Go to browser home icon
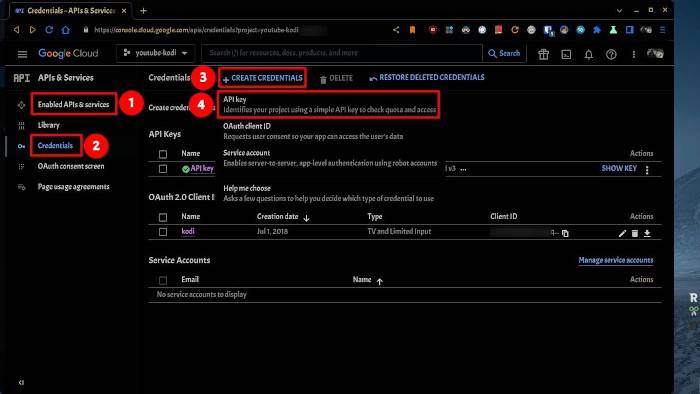Viewport: 700px width, 394px height. (x=66, y=30)
